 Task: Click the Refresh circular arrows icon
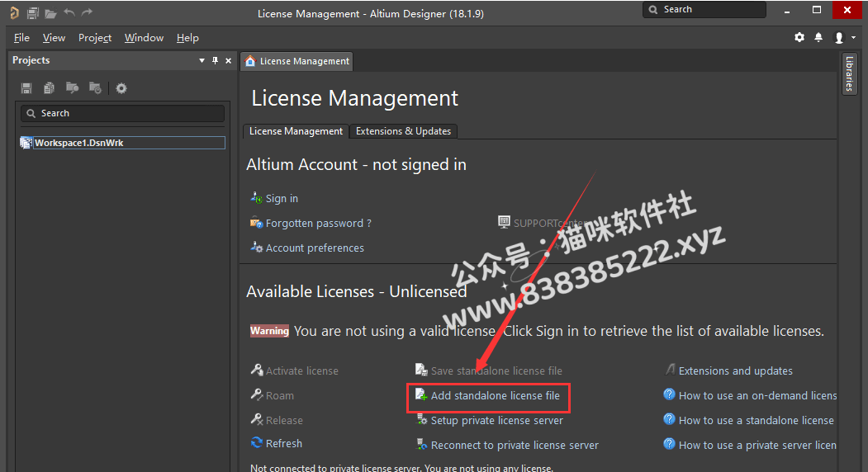256,442
